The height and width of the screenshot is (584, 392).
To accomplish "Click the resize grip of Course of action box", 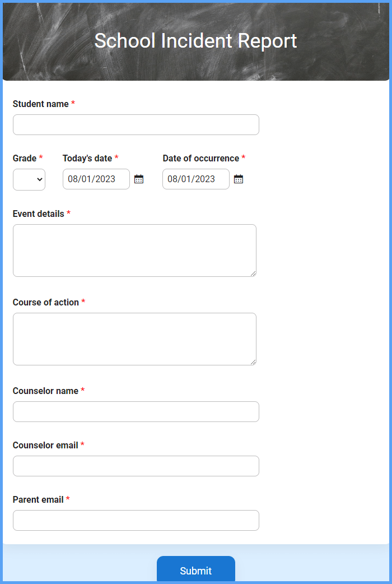I will (x=253, y=362).
